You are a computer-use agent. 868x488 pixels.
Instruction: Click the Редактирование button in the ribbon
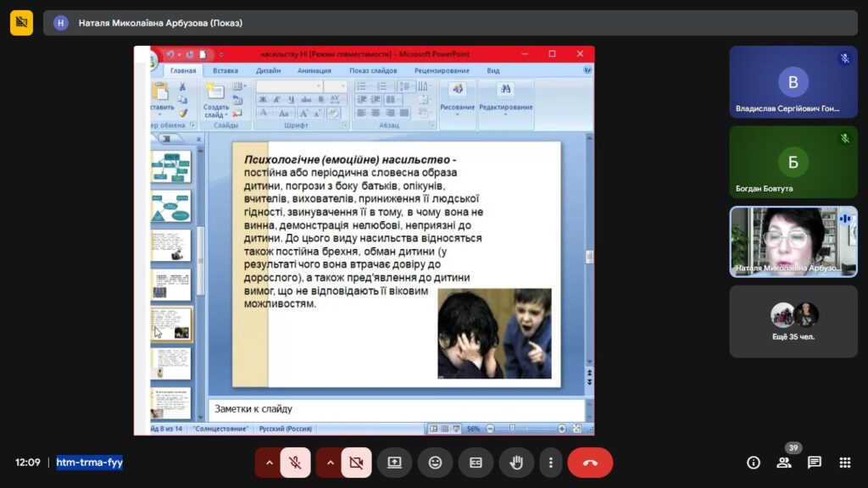click(x=506, y=96)
